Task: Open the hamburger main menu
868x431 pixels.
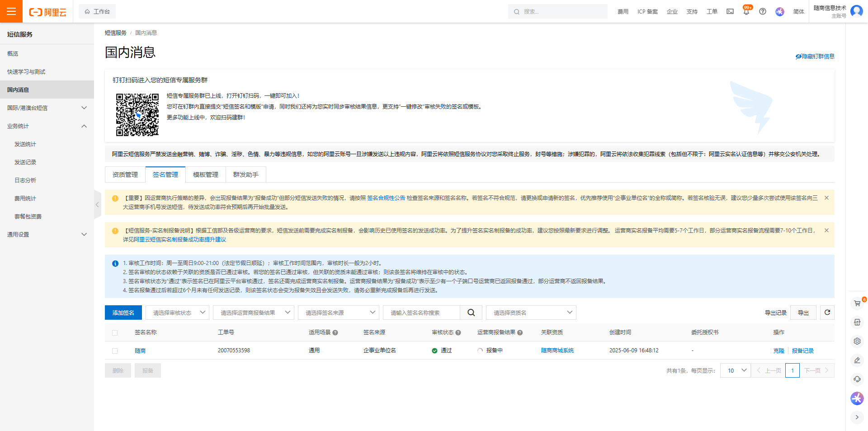Action: click(x=11, y=11)
